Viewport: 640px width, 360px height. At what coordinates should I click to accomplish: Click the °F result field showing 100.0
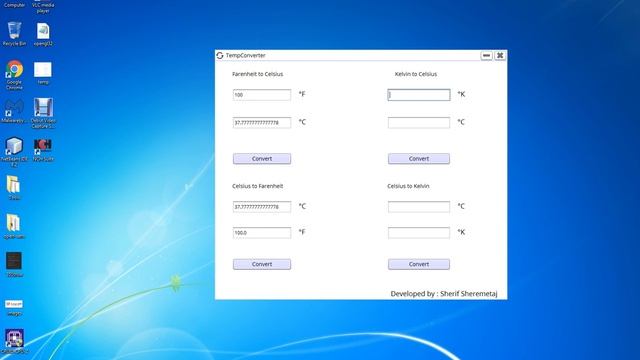pyautogui.click(x=262, y=233)
